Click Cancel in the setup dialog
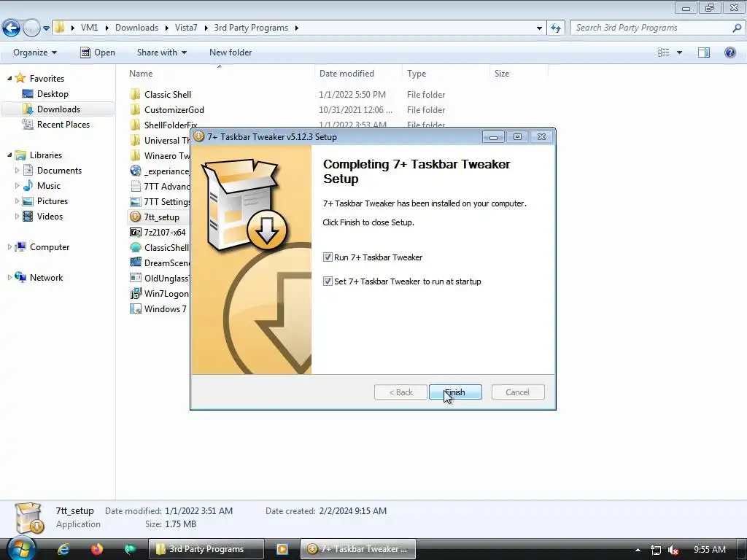Viewport: 747px width, 560px height. (x=517, y=392)
